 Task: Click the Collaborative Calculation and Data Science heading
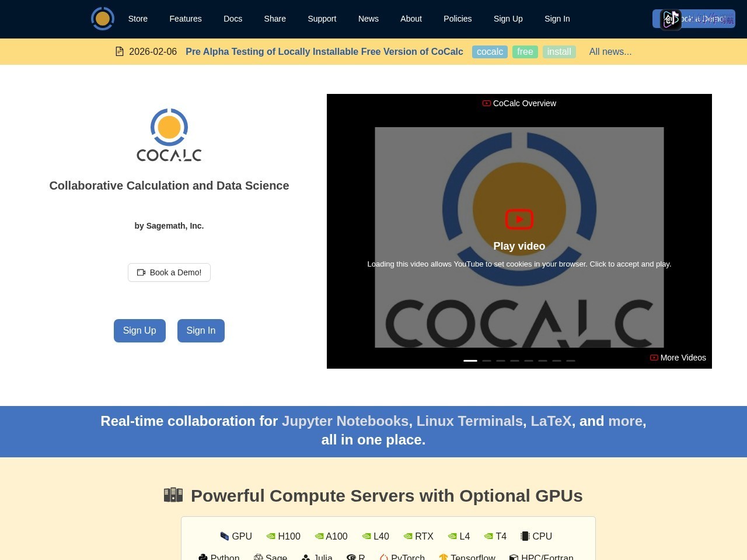click(x=169, y=185)
